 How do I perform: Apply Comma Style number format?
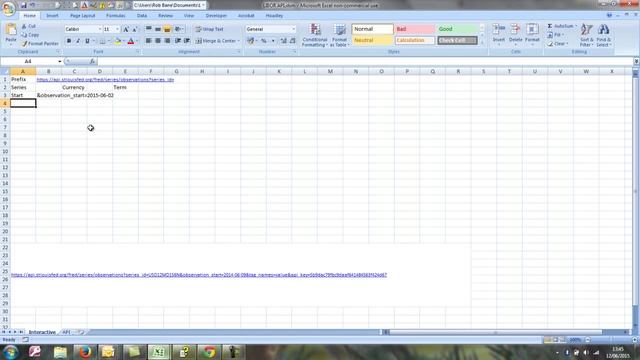coord(273,41)
